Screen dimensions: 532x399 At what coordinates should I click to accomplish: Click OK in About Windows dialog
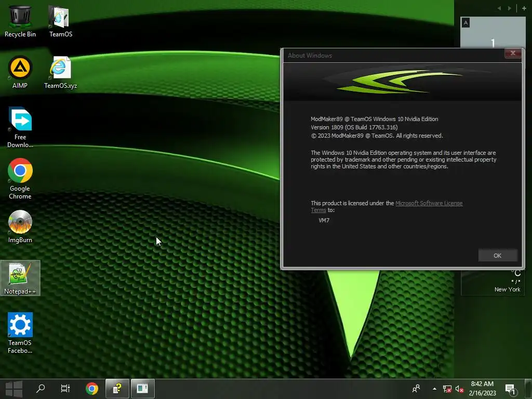497,256
